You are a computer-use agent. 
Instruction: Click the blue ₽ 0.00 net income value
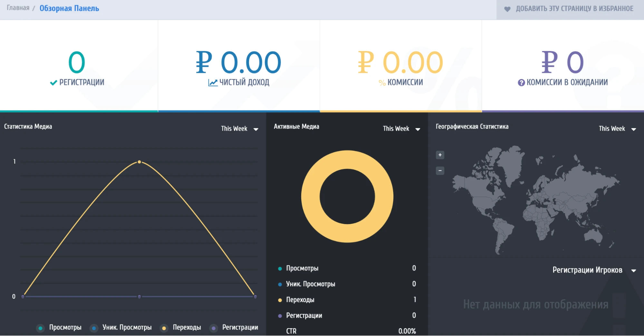[239, 62]
